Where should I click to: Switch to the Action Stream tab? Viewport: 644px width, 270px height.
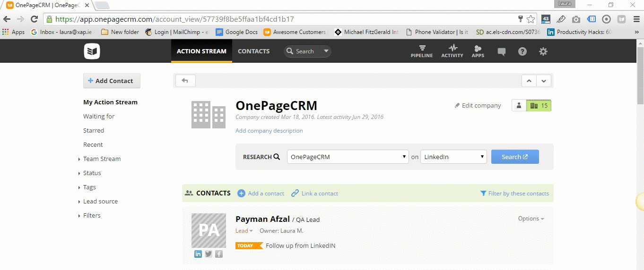(x=201, y=51)
